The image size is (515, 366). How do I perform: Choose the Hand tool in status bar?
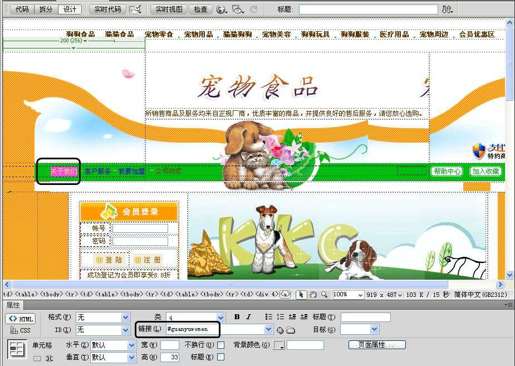point(313,294)
